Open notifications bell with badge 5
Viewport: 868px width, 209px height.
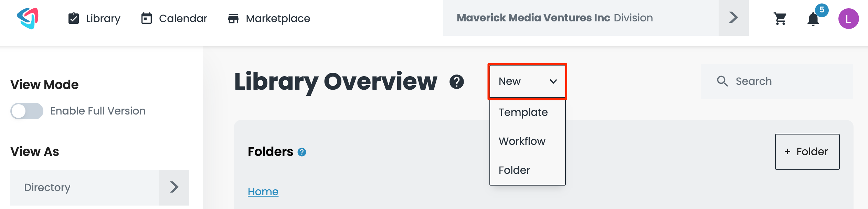click(813, 19)
